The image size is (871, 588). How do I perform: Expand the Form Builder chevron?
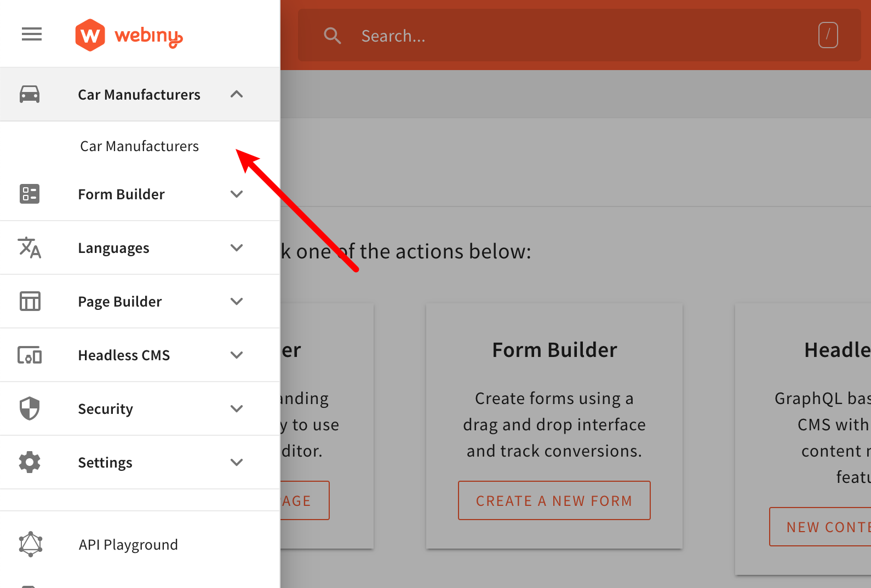coord(237,194)
